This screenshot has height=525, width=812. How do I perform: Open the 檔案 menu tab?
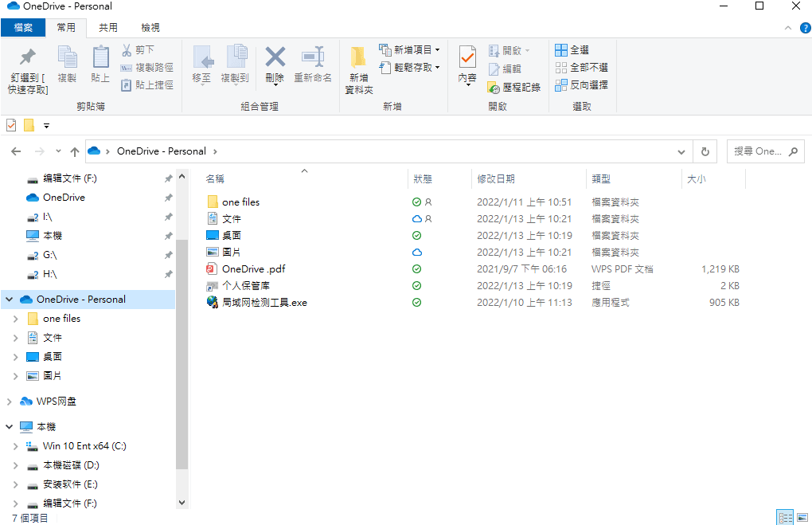pyautogui.click(x=23, y=28)
